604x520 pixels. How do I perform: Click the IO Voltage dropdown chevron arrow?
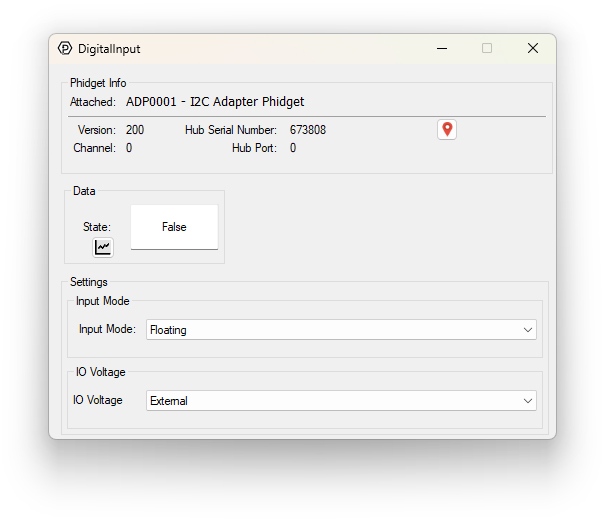(528, 401)
